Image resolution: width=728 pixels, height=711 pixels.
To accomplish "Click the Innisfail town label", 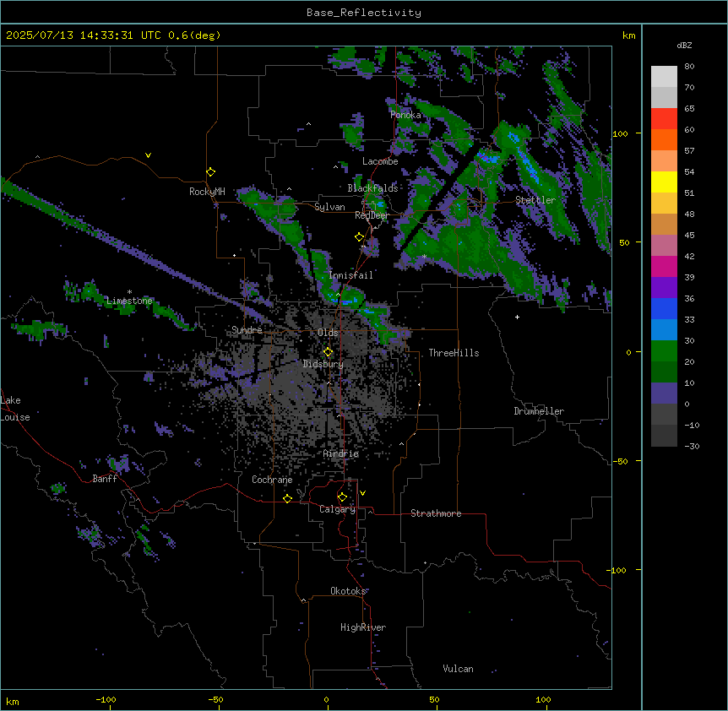I will pyautogui.click(x=351, y=275).
